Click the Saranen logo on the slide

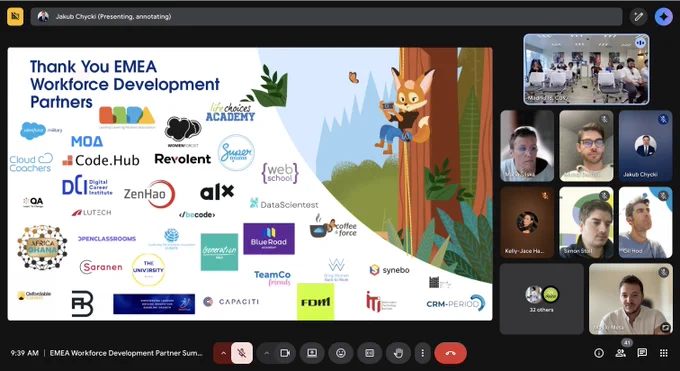pos(101,267)
